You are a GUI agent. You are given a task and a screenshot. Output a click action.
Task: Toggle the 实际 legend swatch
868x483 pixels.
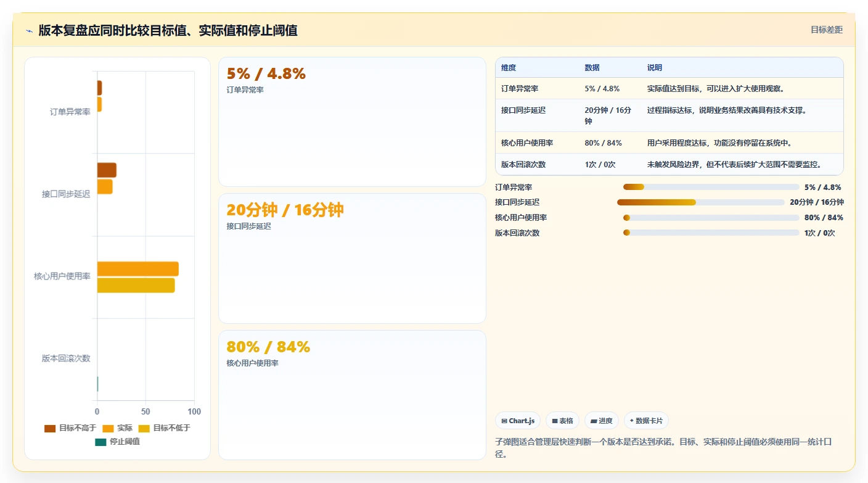pyautogui.click(x=108, y=428)
